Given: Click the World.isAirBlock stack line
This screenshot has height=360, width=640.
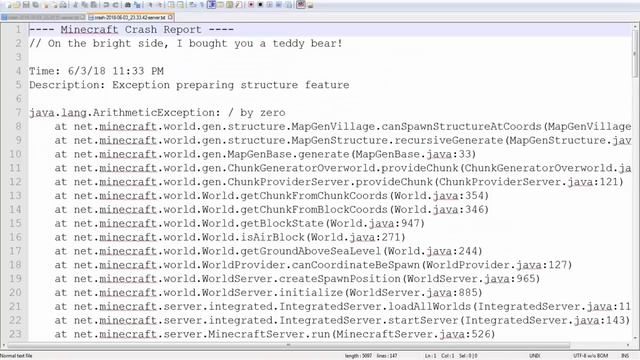Looking at the screenshot, I should [230, 237].
